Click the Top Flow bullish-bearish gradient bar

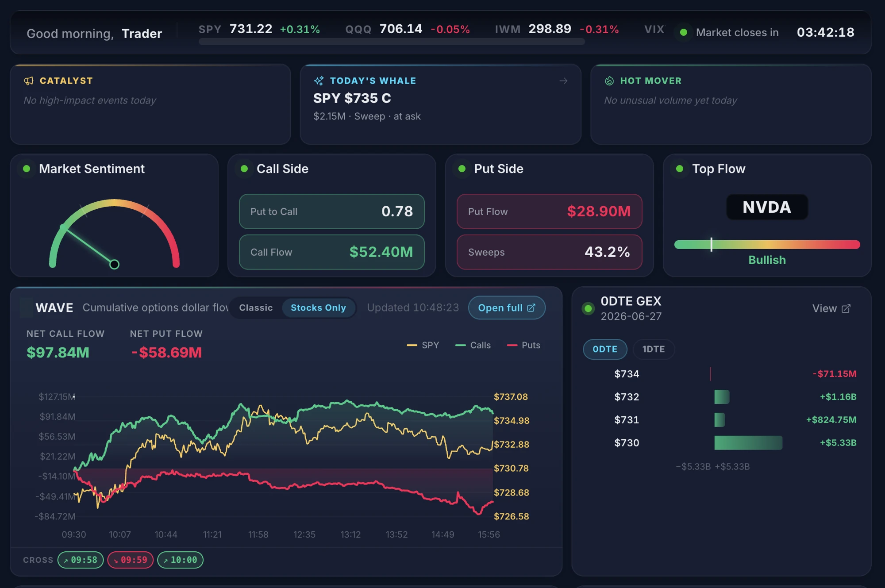coord(767,244)
